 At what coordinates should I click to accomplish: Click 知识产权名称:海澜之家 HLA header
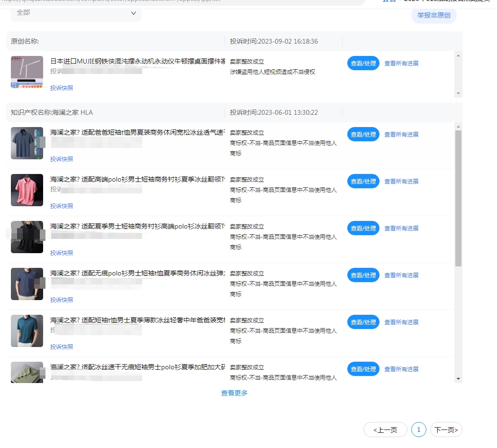point(52,112)
